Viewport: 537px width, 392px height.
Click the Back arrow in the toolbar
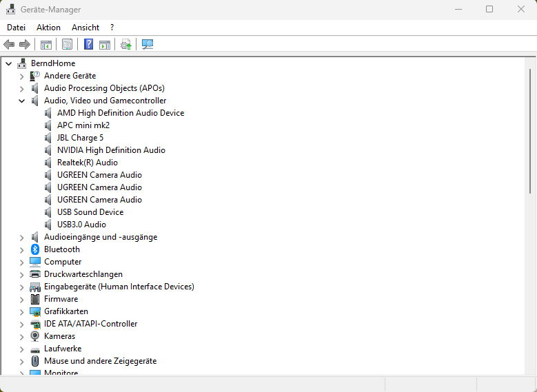coord(9,45)
